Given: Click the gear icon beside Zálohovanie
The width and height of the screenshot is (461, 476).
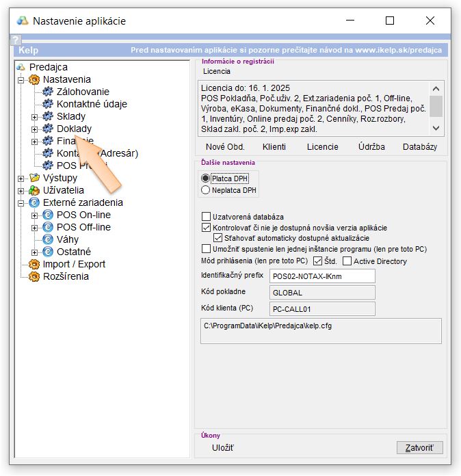Looking at the screenshot, I should coord(47,92).
